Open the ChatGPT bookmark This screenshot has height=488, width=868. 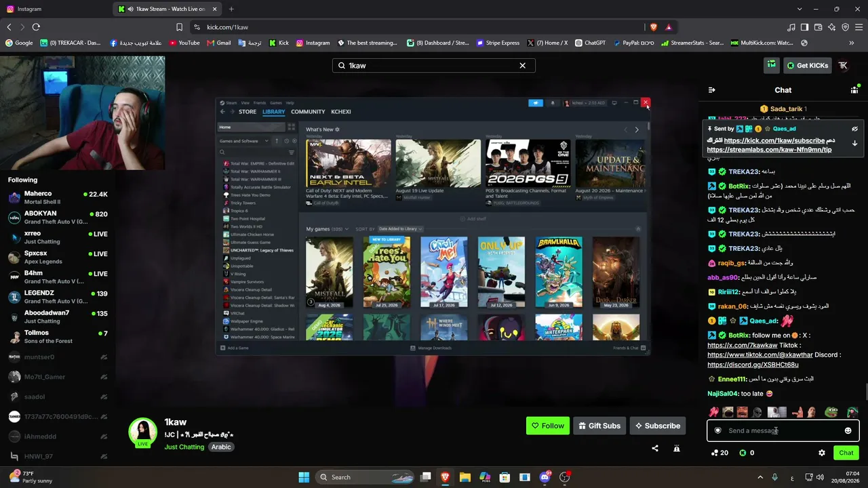590,43
